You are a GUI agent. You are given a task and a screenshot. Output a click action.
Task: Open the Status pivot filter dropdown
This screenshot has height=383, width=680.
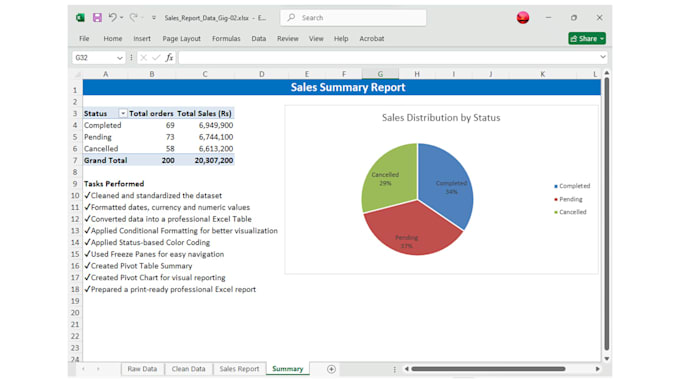[123, 113]
